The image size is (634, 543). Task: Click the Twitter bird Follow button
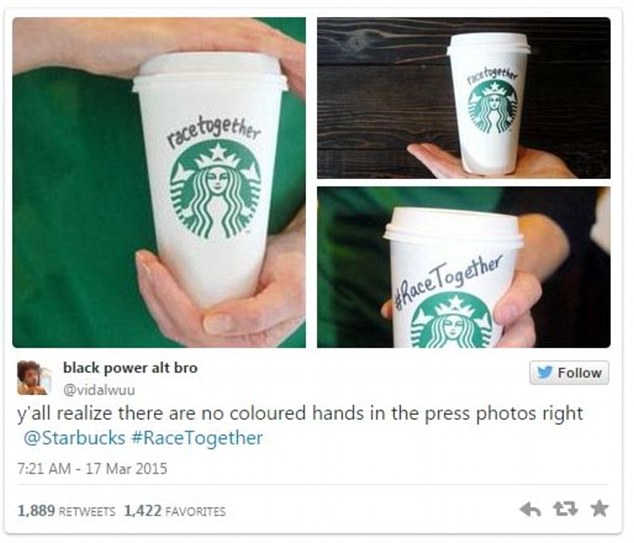pyautogui.click(x=569, y=372)
